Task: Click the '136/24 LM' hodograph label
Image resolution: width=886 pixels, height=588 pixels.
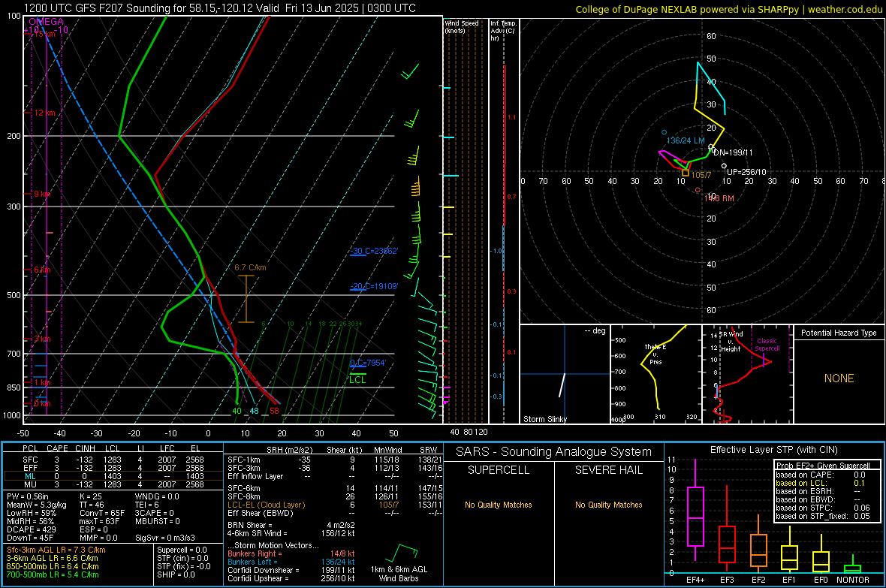Action: 686,140
